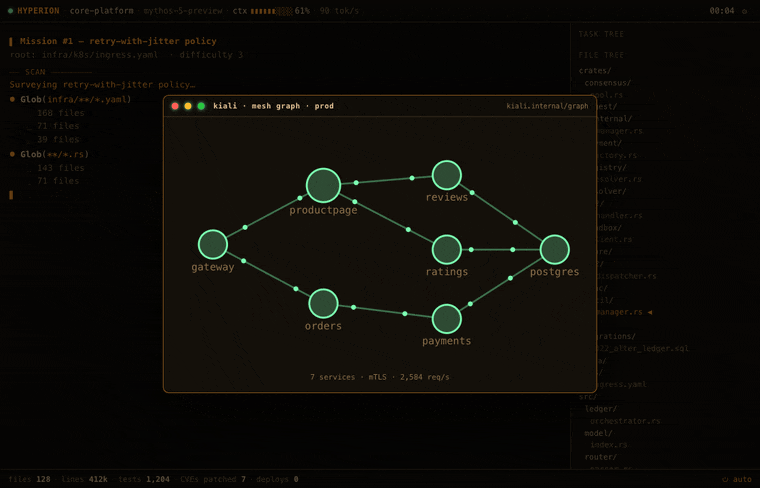Open dispatcher.rs in the file tree

pos(626,276)
